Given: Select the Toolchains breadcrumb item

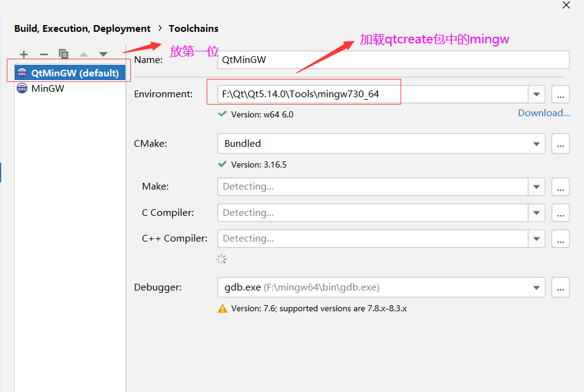Looking at the screenshot, I should pyautogui.click(x=193, y=28).
